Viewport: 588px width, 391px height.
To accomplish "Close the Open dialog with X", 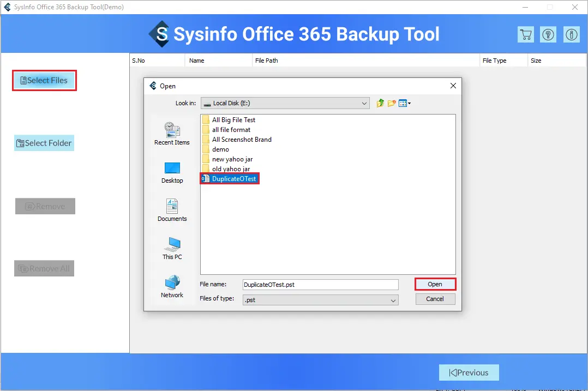I will [453, 86].
